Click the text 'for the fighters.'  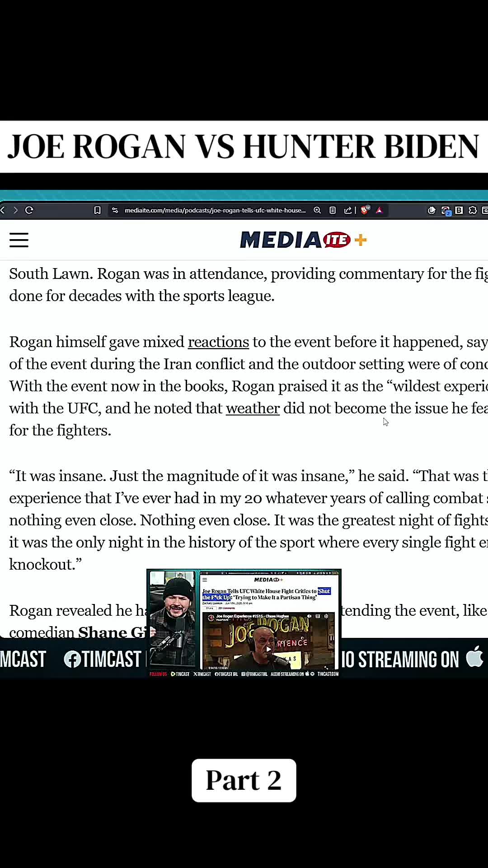pos(60,430)
